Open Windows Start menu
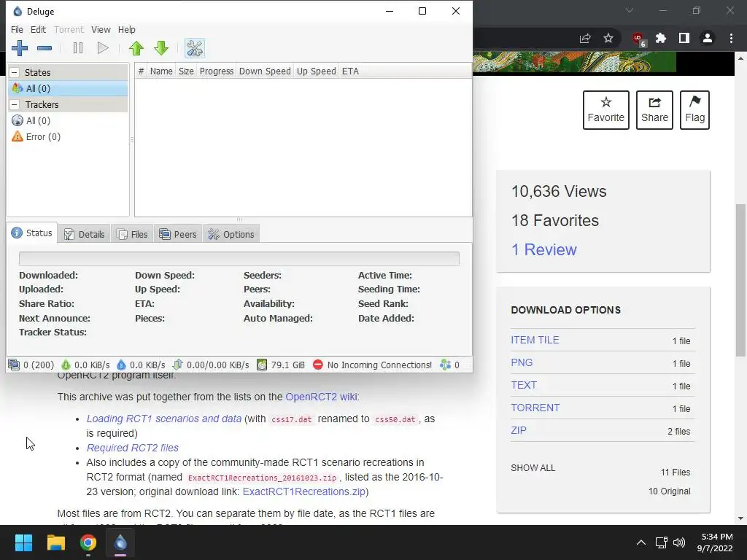 [x=23, y=542]
